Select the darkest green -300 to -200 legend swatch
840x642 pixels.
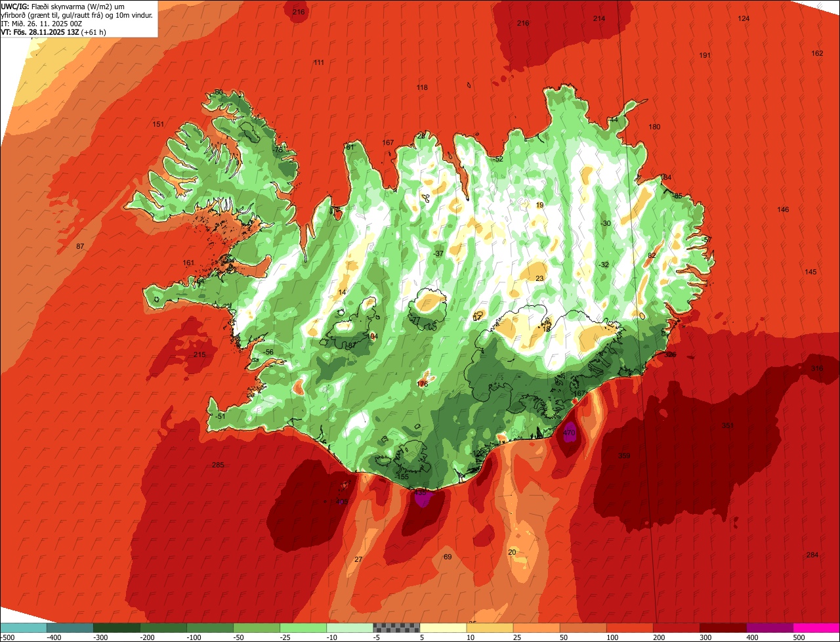click(x=116, y=628)
